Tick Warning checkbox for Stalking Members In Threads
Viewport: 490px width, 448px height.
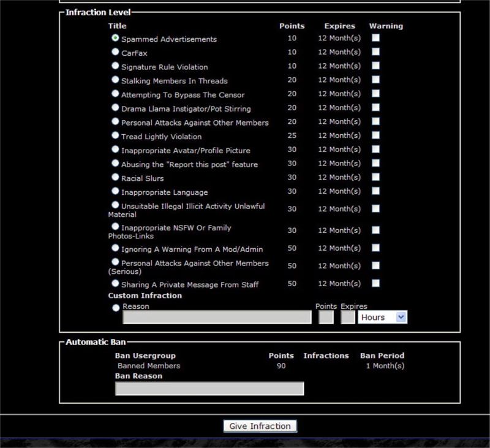375,80
